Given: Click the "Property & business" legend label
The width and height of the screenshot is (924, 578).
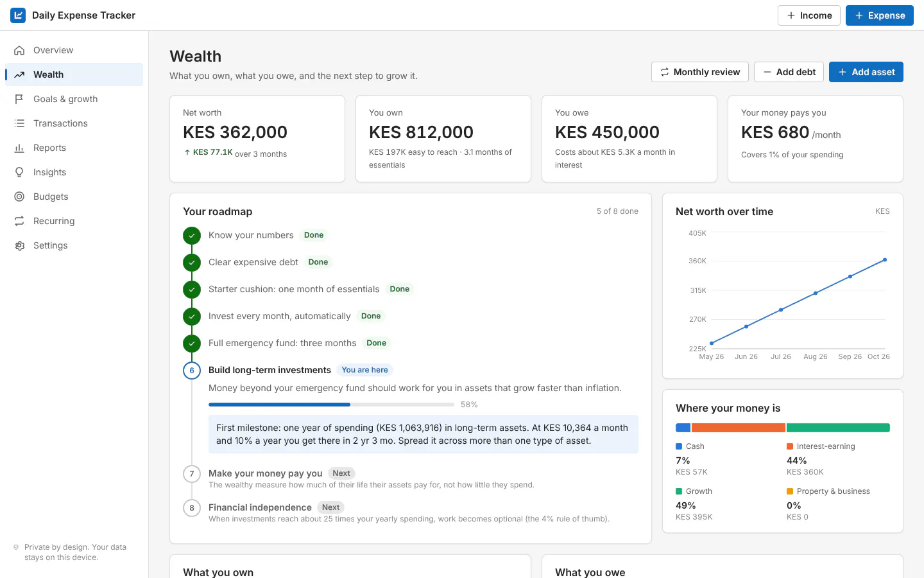Looking at the screenshot, I should click(834, 491).
